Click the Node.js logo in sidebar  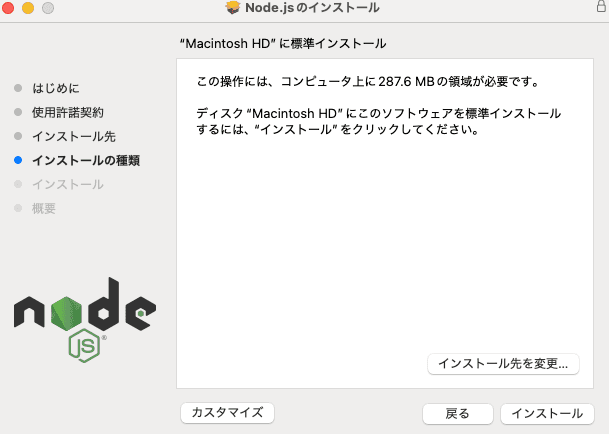85,319
